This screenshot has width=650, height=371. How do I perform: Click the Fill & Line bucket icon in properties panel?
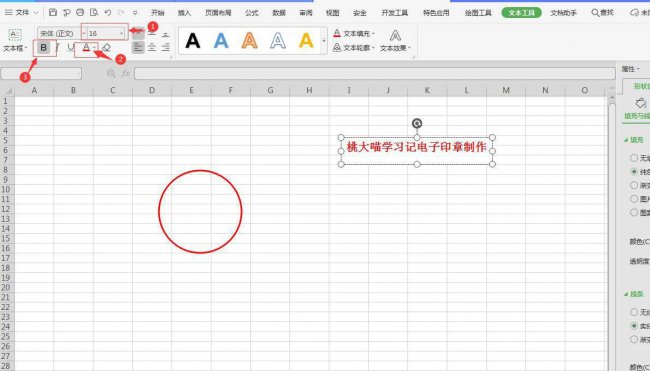(x=640, y=103)
